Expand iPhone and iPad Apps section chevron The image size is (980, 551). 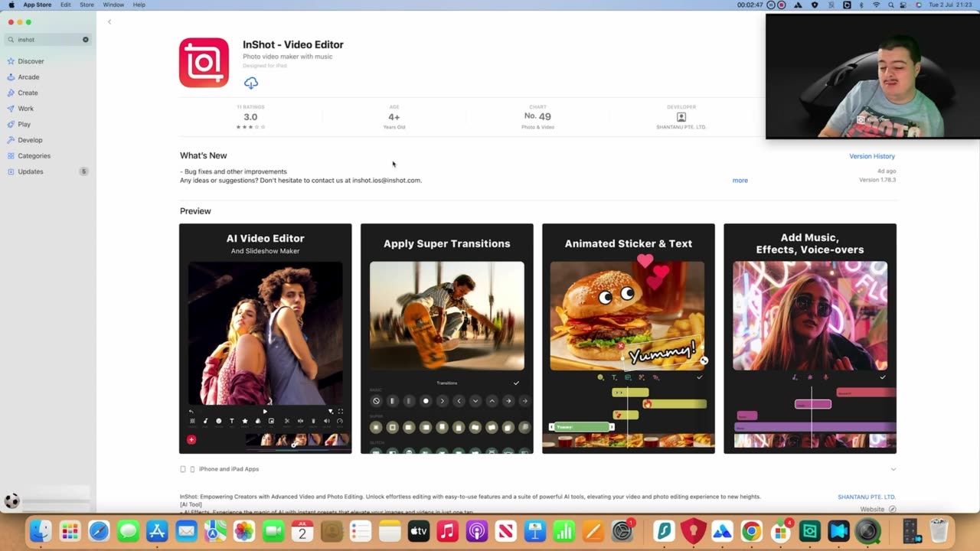[x=893, y=469]
